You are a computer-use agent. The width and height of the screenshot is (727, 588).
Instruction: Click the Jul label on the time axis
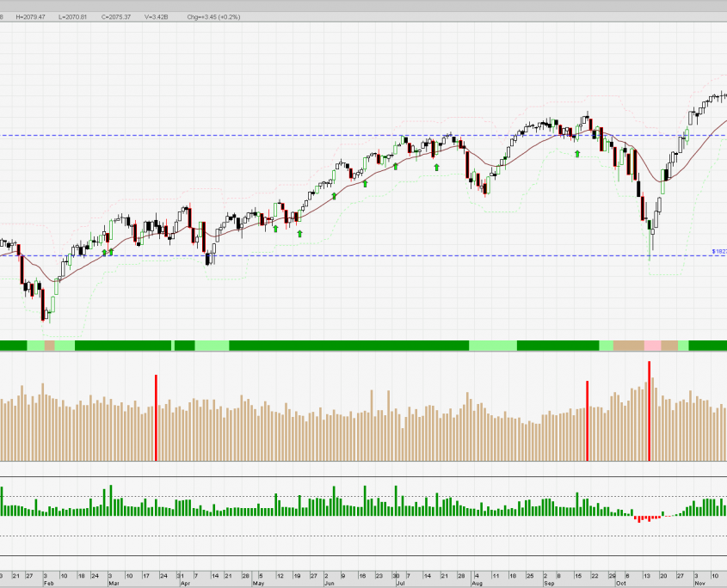[400, 583]
